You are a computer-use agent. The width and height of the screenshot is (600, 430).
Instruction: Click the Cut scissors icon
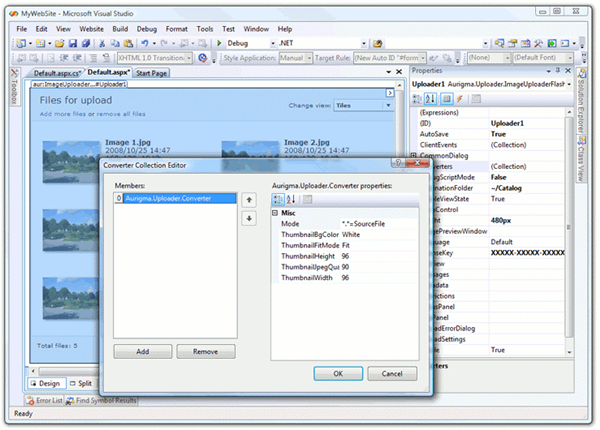coord(102,43)
